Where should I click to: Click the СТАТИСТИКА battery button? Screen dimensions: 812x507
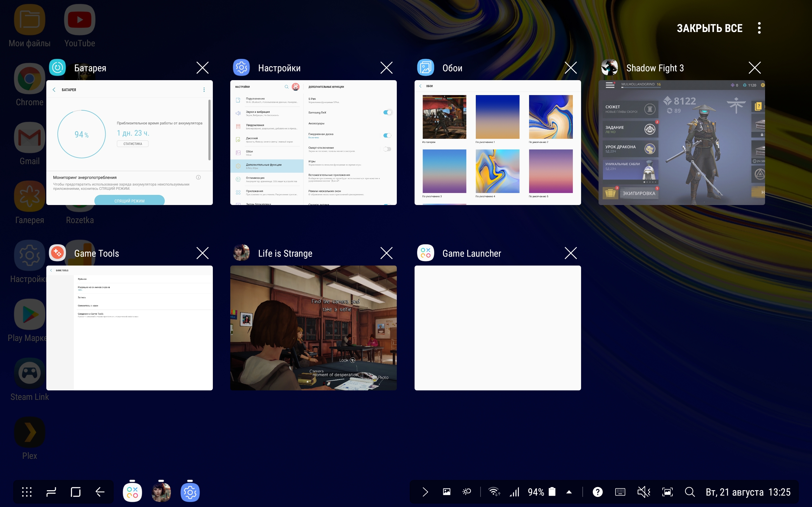133,144
